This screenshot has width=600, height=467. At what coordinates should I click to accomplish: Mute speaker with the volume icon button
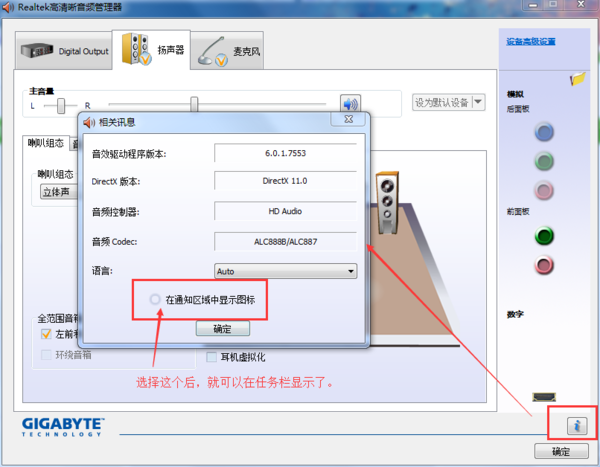[x=350, y=103]
